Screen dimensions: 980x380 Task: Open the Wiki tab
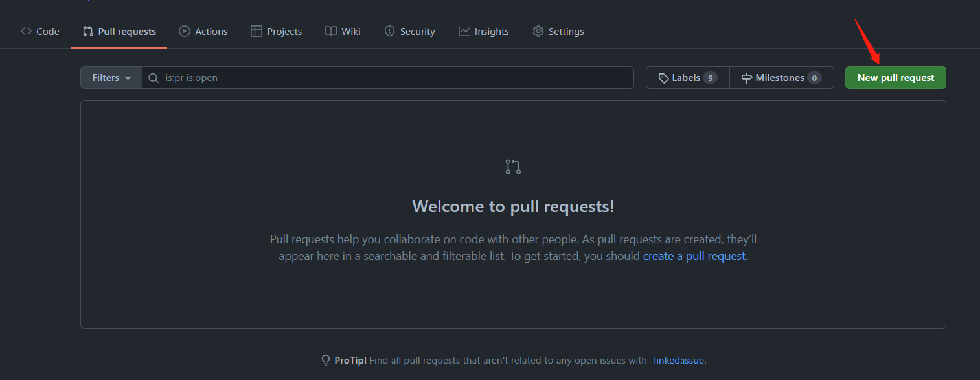(343, 31)
